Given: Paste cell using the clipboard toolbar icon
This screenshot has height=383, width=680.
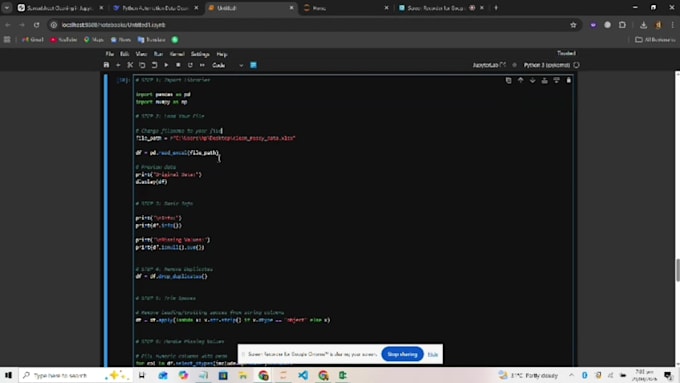Looking at the screenshot, I should pyautogui.click(x=154, y=65).
